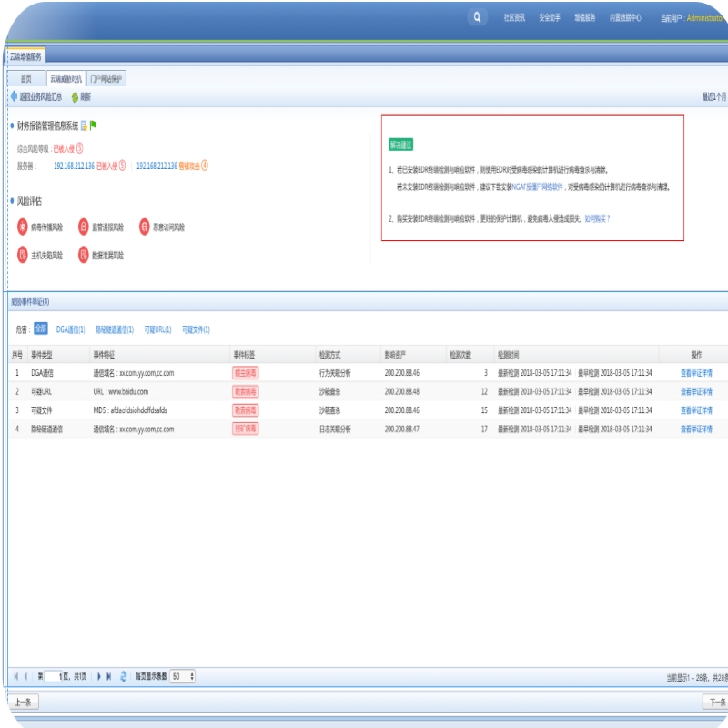The height and width of the screenshot is (728, 728).
Task: Go to next page arrow in pagination
Action: [x=98, y=676]
